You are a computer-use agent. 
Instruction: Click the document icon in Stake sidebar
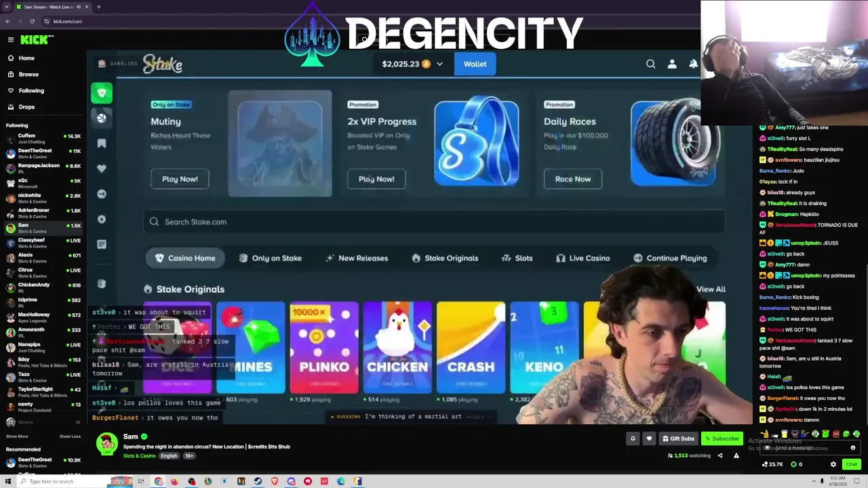click(x=102, y=245)
